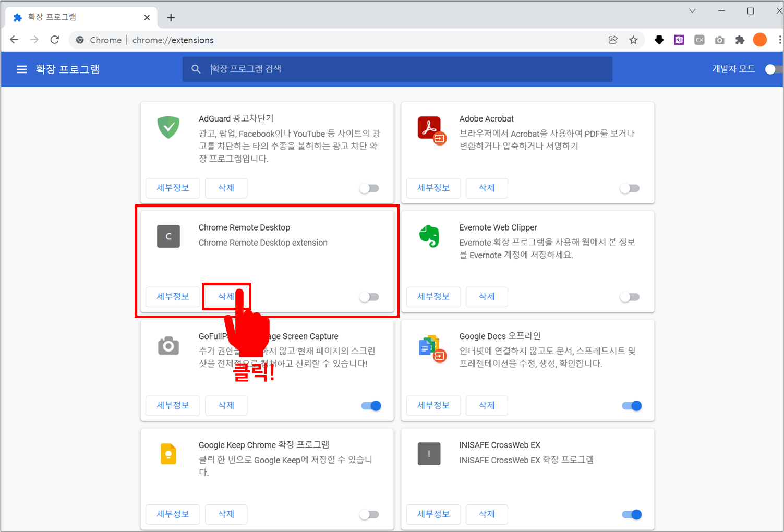
Task: Enable the Chrome Remote Desktop toggle
Action: pyautogui.click(x=369, y=297)
